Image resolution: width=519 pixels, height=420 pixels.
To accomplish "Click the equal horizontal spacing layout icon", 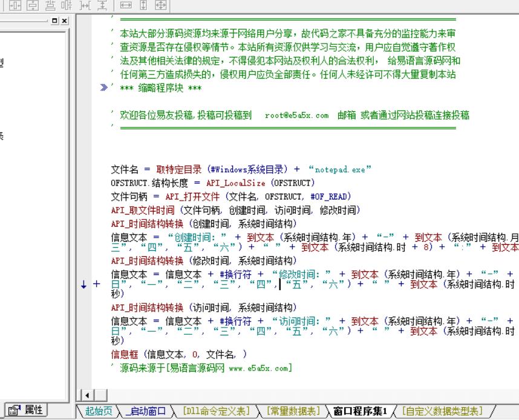I will tap(67, 5).
